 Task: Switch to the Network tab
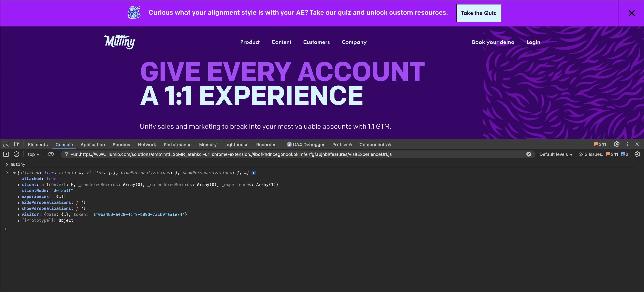tap(147, 145)
